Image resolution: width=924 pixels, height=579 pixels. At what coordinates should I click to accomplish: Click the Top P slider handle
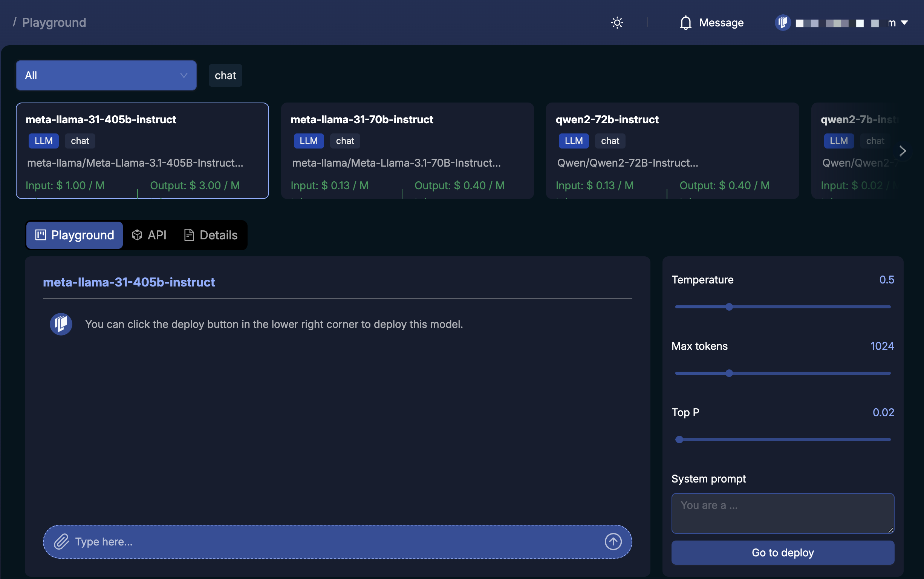click(x=679, y=439)
